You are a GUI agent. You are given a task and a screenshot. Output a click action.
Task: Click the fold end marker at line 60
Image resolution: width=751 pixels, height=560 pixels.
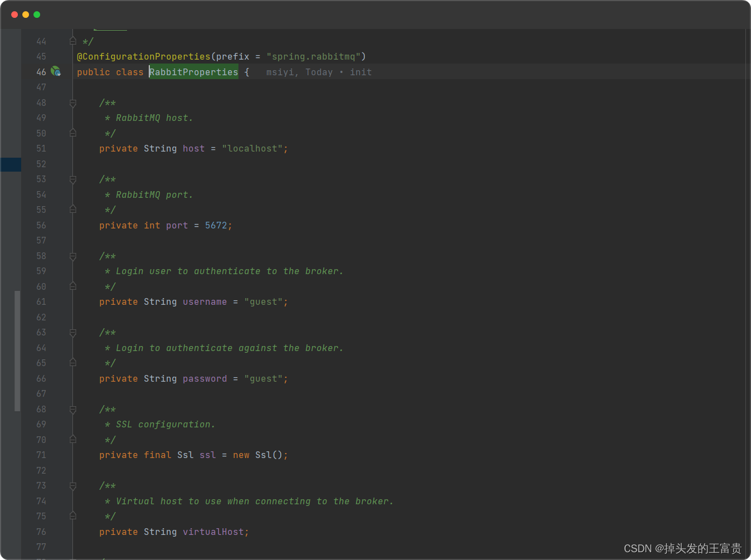pos(73,286)
